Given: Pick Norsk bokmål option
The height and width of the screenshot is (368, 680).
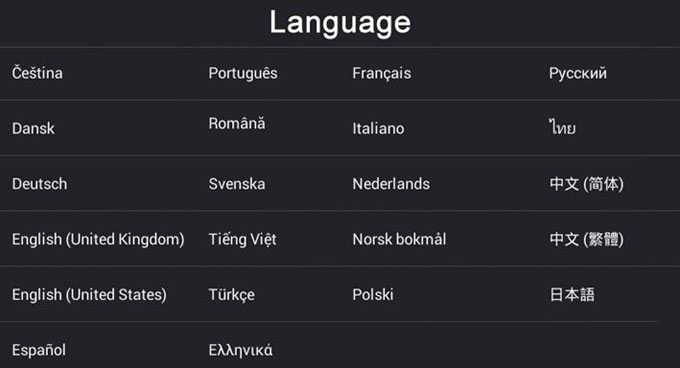Looking at the screenshot, I should point(399,239).
